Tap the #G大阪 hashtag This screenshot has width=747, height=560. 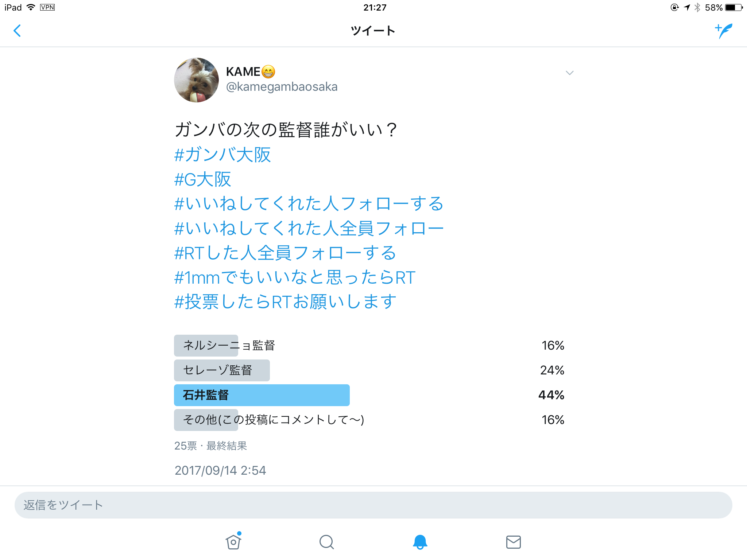click(x=203, y=179)
